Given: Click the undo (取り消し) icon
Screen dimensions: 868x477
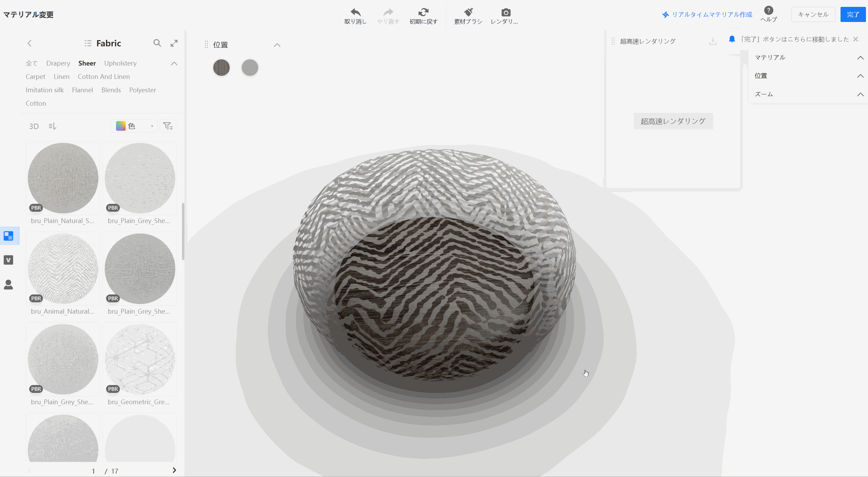Looking at the screenshot, I should [x=355, y=13].
